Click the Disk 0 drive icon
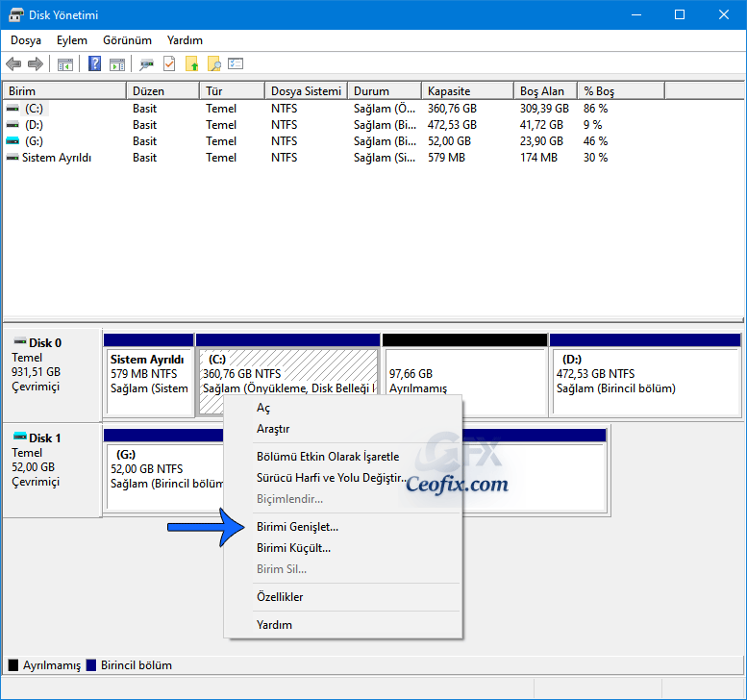This screenshot has width=747, height=700. [x=20, y=341]
